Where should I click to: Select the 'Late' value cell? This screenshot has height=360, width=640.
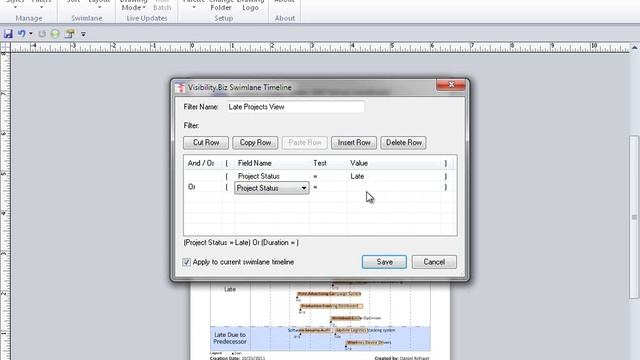coord(394,176)
